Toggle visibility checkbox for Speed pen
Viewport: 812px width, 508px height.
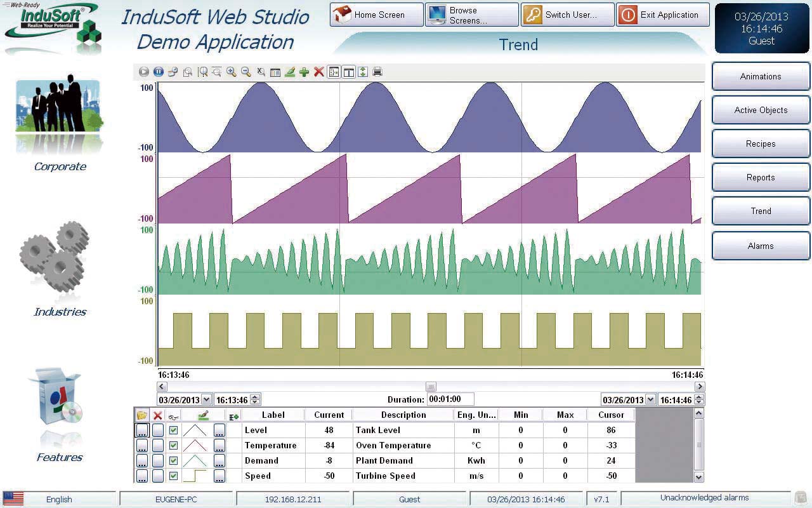pos(173,476)
